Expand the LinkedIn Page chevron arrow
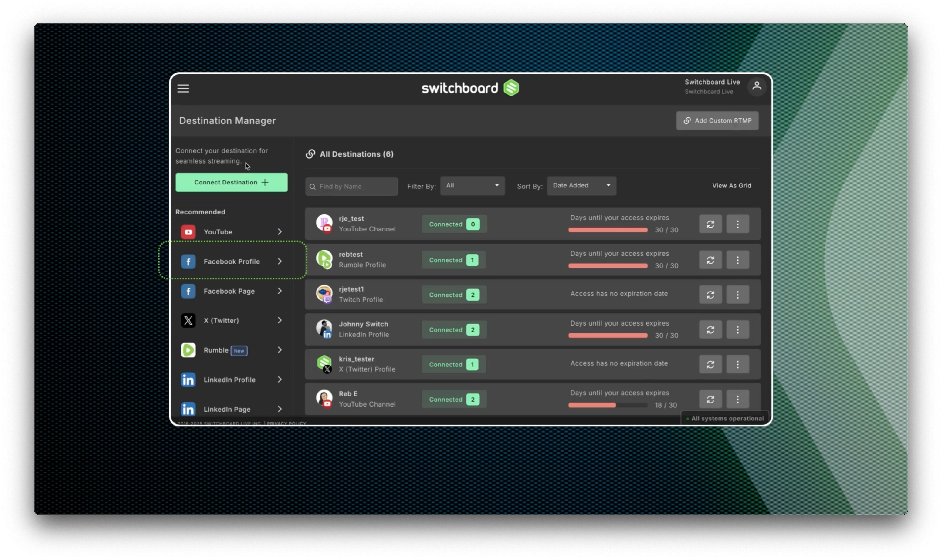This screenshot has width=942, height=560. coord(280,409)
